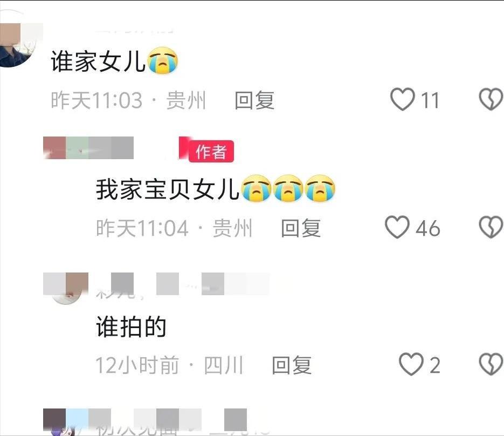Image resolution: width=504 pixels, height=436 pixels.
Task: Dislike the 谁拍的 comment
Action: 491,364
